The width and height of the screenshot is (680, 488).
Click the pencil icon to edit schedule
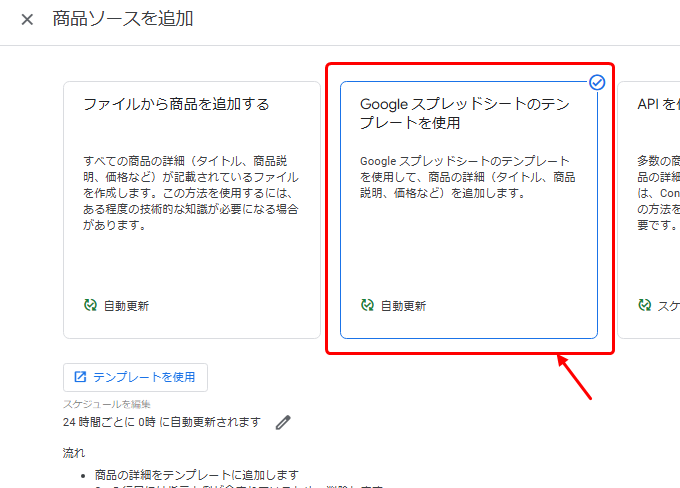283,422
